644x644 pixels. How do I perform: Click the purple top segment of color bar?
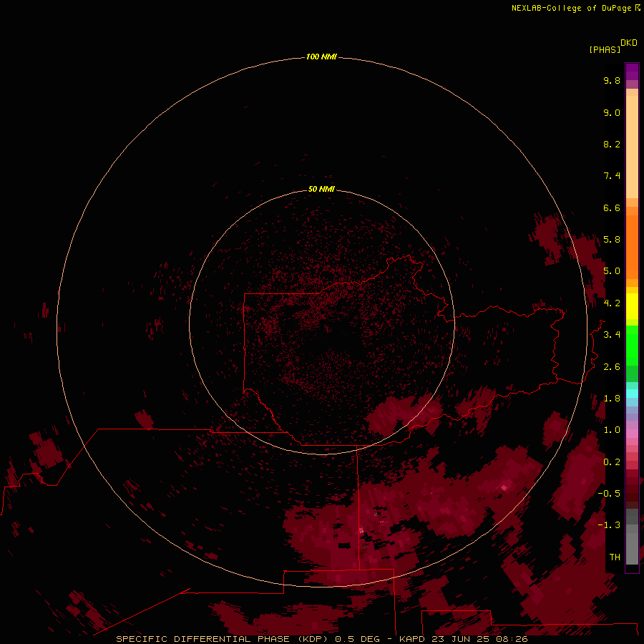coord(632,72)
